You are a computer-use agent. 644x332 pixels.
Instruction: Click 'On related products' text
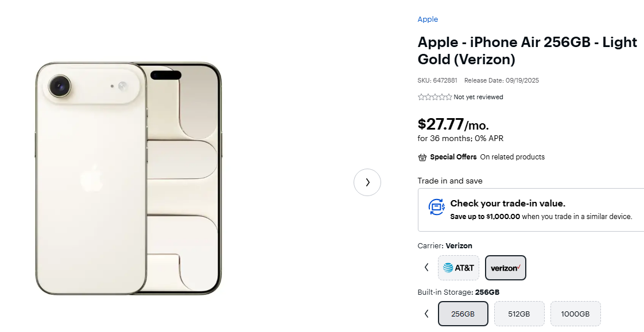point(513,157)
